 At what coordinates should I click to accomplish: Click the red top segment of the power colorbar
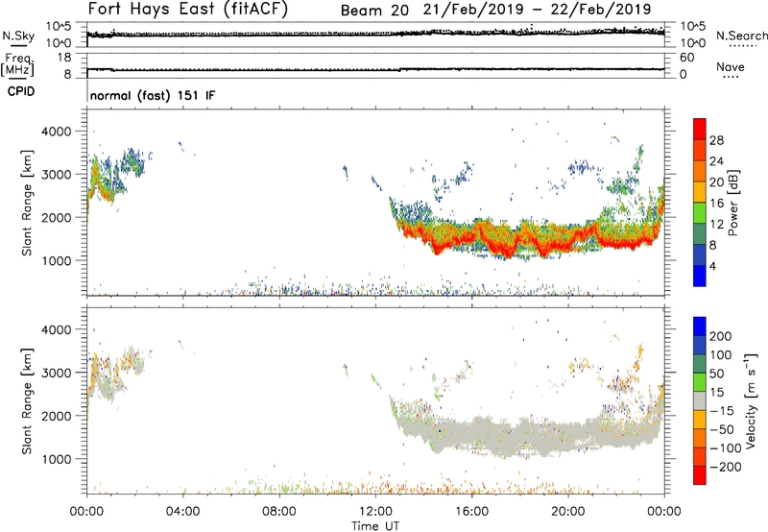(x=700, y=129)
